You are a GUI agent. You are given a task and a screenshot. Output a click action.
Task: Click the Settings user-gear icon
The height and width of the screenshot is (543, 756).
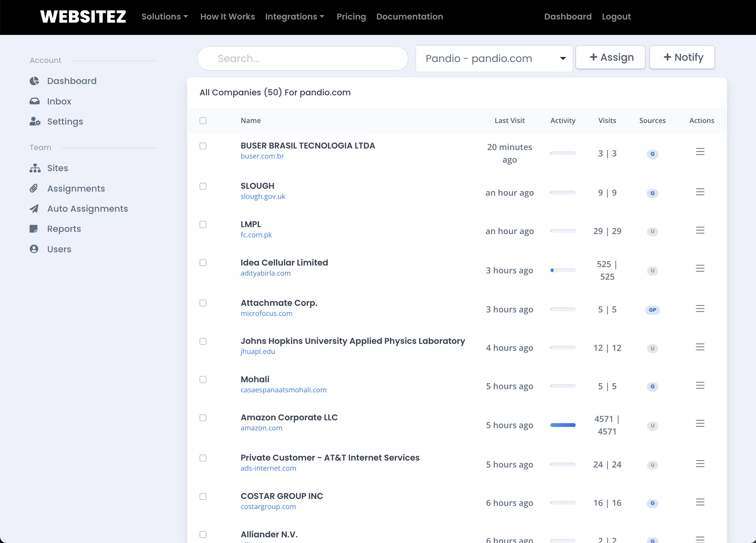click(x=35, y=121)
